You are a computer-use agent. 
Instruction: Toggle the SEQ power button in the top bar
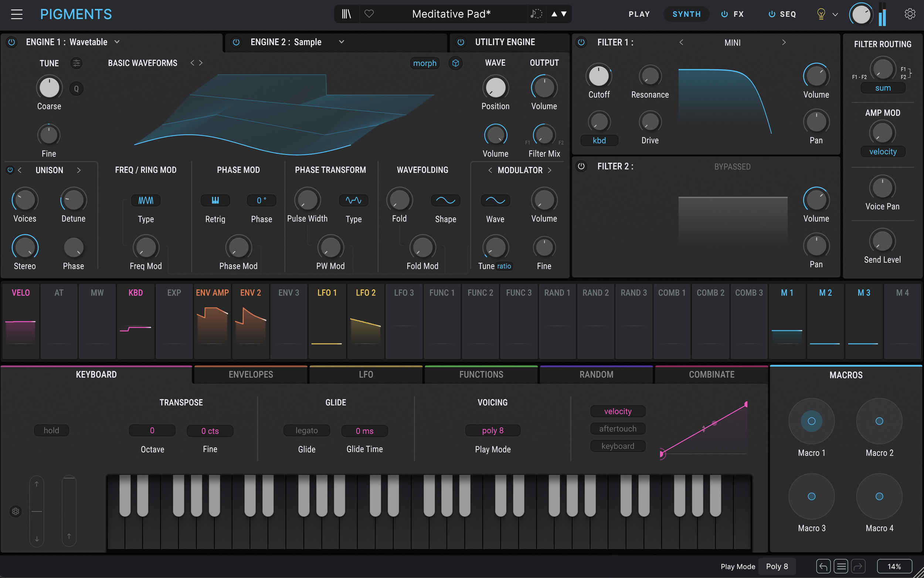(772, 14)
